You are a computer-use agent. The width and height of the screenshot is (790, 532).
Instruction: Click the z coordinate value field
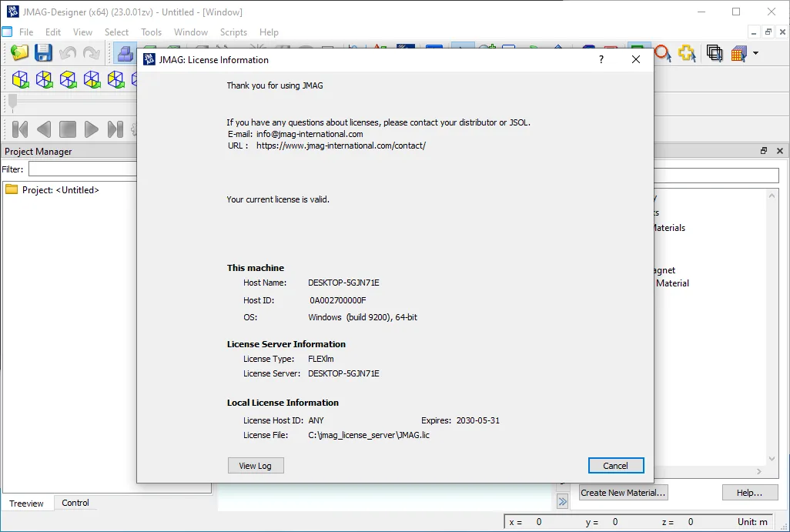click(x=691, y=522)
